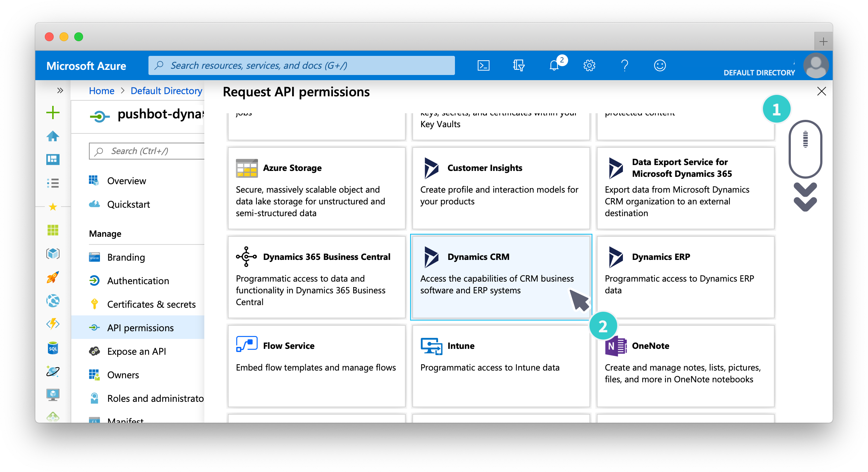The image size is (868, 472).
Task: Select the Customer Insights API card
Action: pyautogui.click(x=501, y=188)
